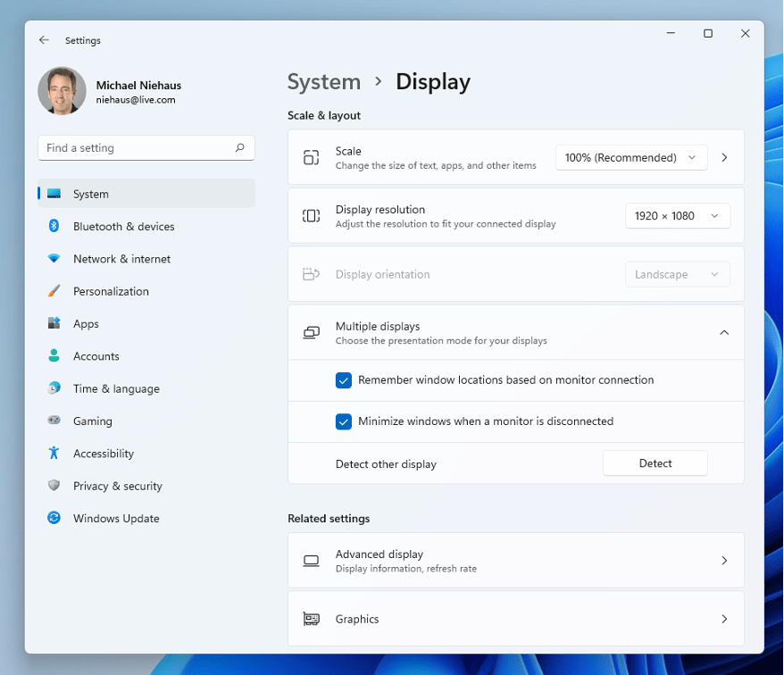Click the Privacy & security shield icon
The width and height of the screenshot is (784, 675).
coord(54,486)
